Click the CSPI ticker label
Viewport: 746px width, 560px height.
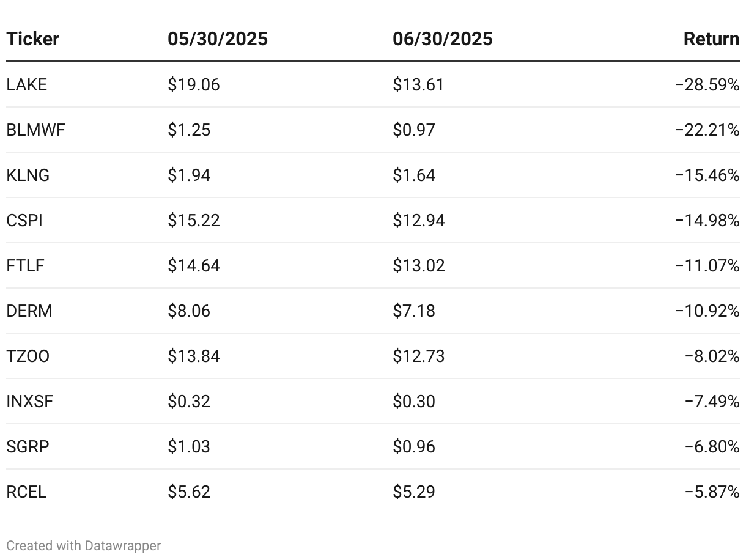(x=25, y=221)
